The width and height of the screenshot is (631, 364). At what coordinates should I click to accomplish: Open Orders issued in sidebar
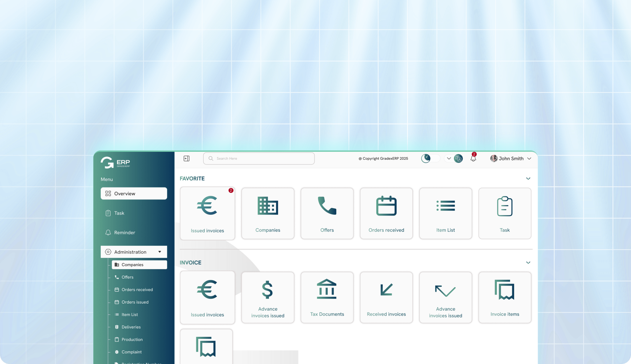(x=135, y=302)
